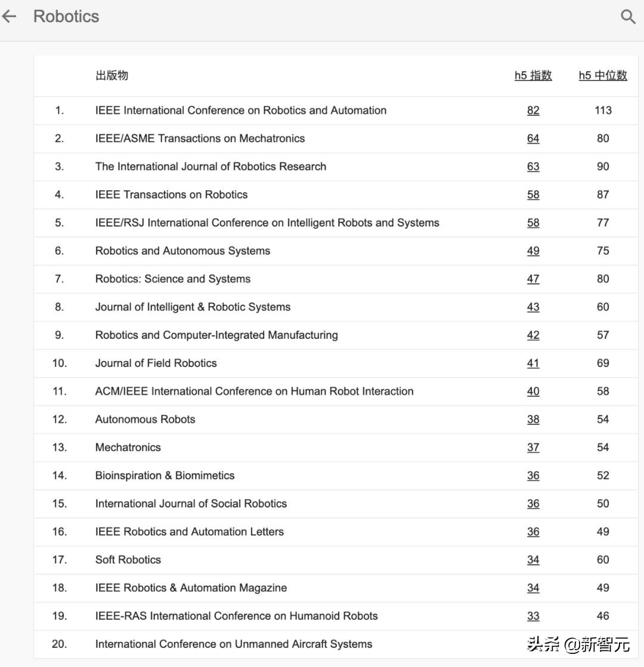This screenshot has height=667, width=644.
Task: View h5-index 49 for Robotics and Autonomous Systems
Action: tap(533, 251)
